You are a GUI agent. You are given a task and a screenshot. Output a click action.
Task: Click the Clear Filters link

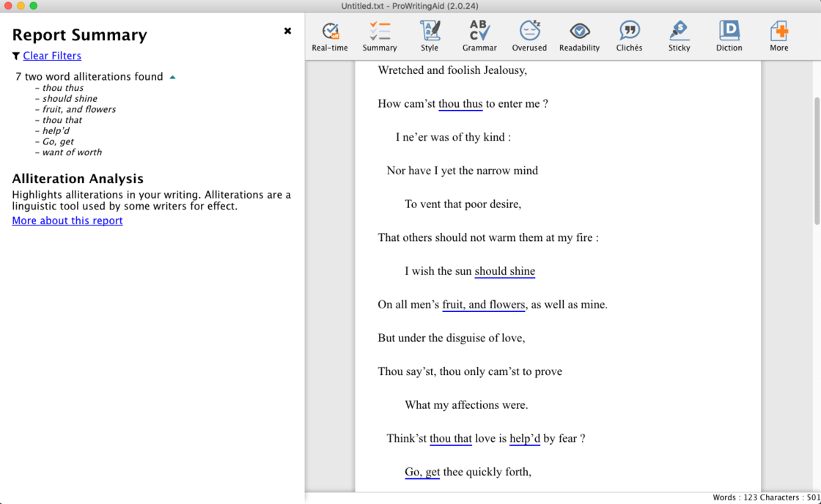tap(52, 56)
